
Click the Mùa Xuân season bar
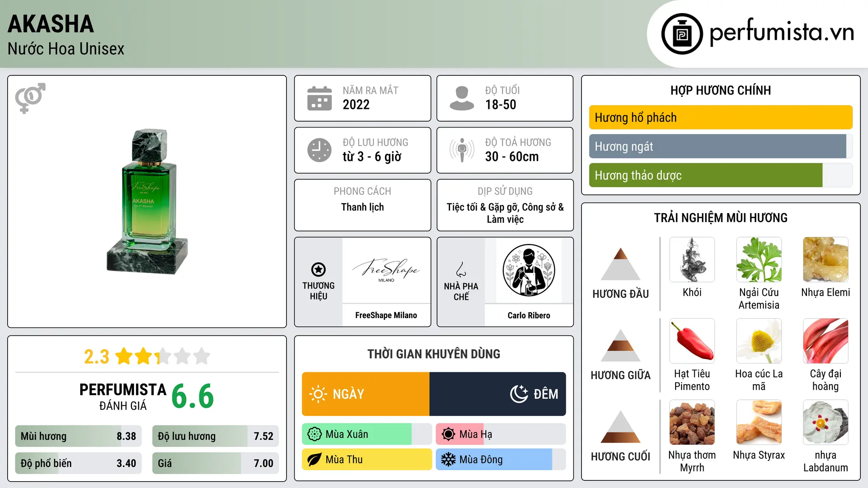(367, 434)
